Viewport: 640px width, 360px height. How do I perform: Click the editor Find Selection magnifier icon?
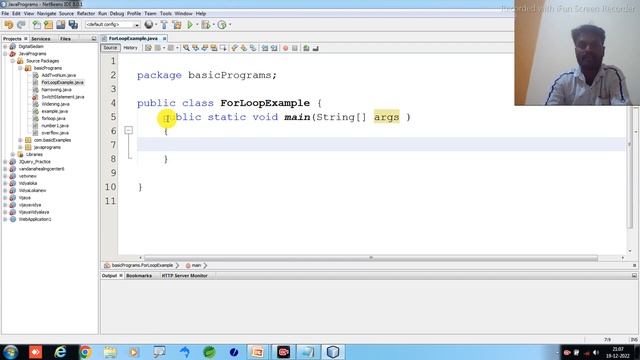[x=186, y=48]
